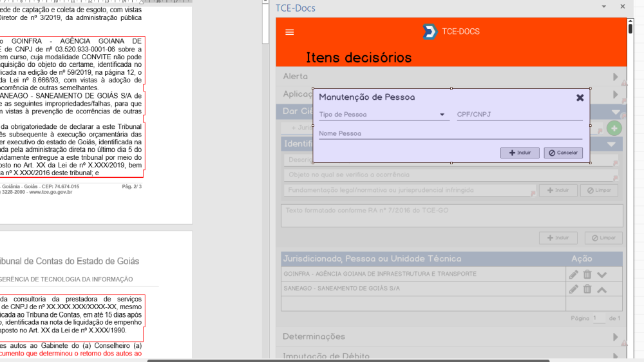Open the TCE-Docs pane options dropdown arrow

603,6
